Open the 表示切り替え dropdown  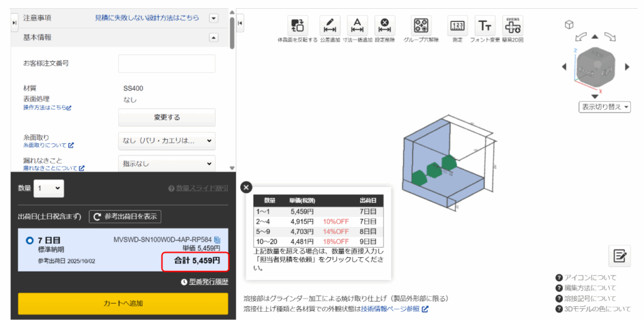[x=604, y=107]
